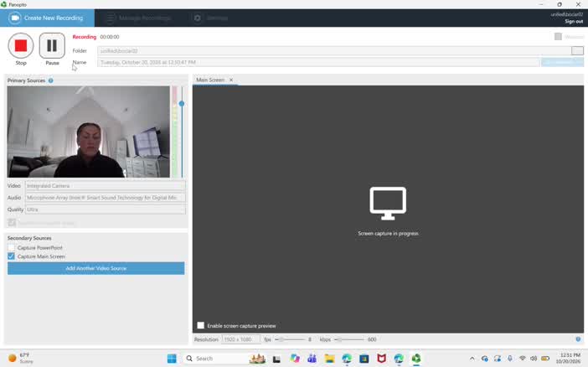Adjust the microphone volume slider handle
Screen dimensions: 588x367
click(x=182, y=104)
